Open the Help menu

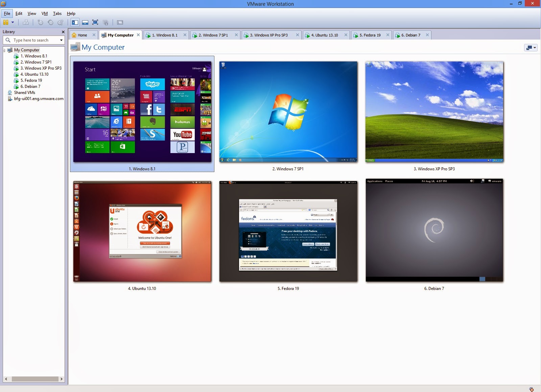tap(71, 14)
